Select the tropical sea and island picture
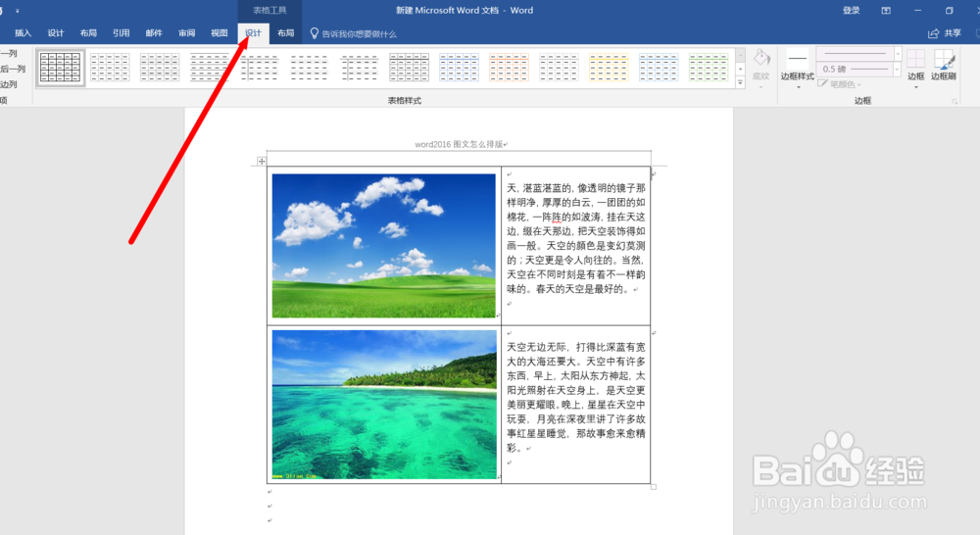This screenshot has width=980, height=535. tap(384, 405)
